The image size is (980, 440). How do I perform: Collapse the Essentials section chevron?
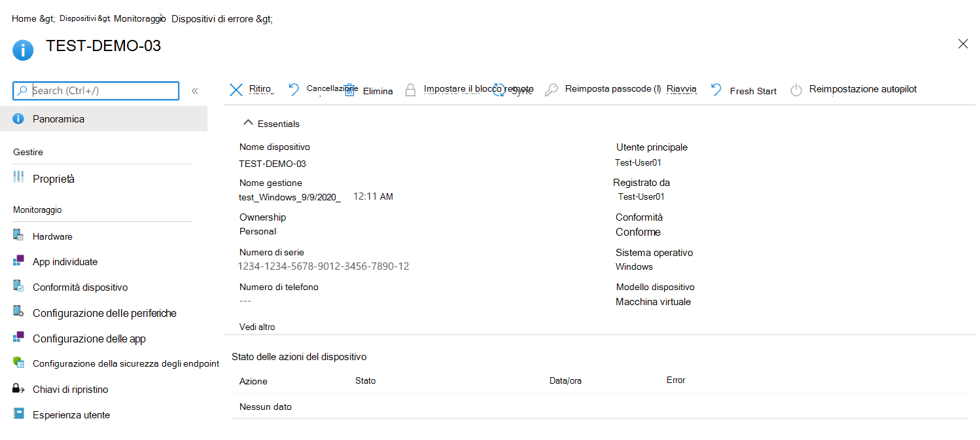(x=247, y=122)
